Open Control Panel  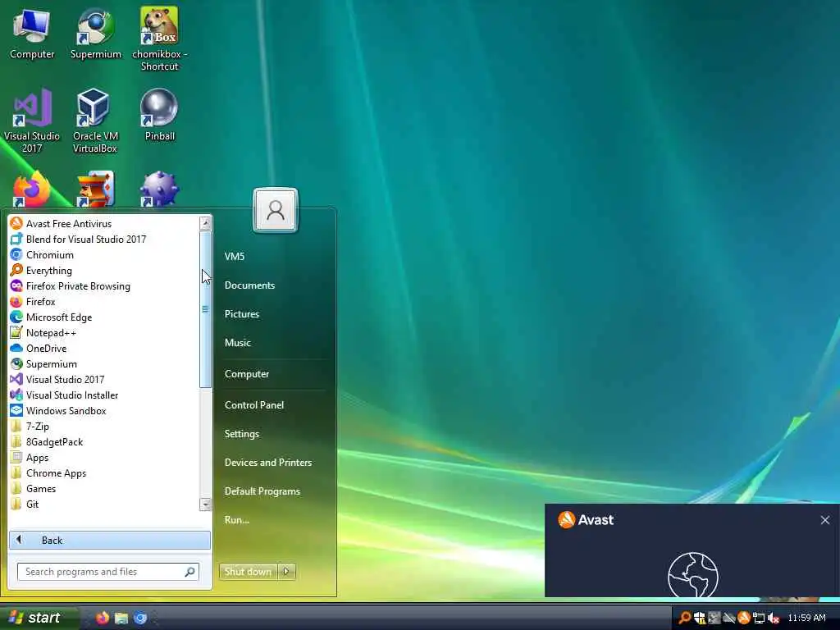click(x=254, y=404)
